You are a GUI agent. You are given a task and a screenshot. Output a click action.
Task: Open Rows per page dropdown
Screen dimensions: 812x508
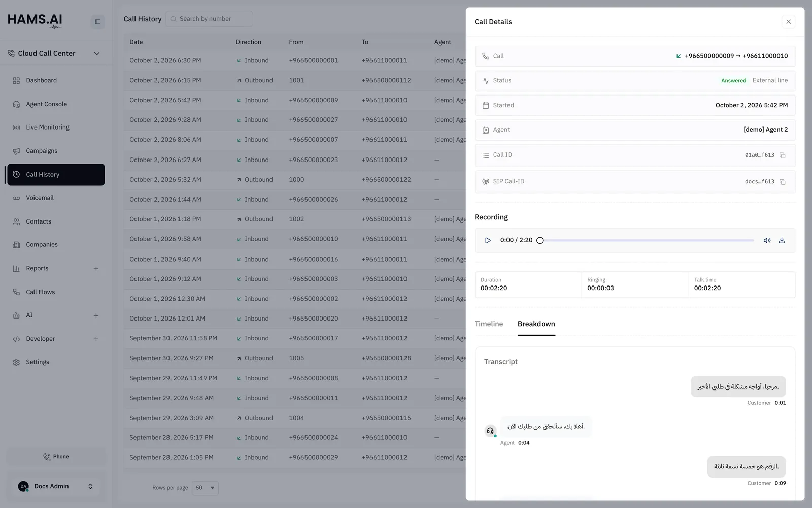point(205,488)
